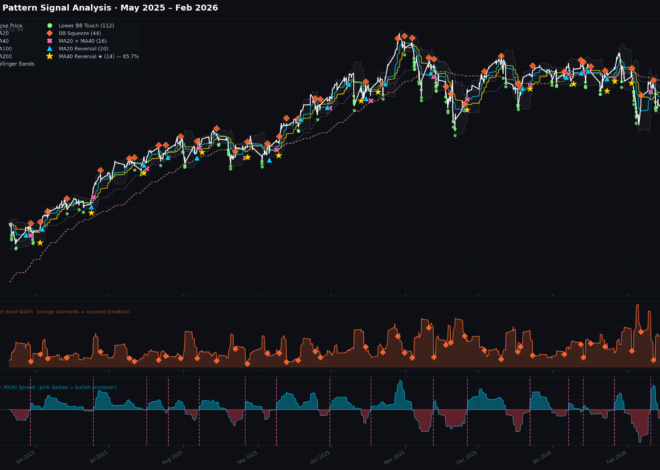Select the Aug 2025 x-axis label
This screenshot has height=470, width=660.
173,455
